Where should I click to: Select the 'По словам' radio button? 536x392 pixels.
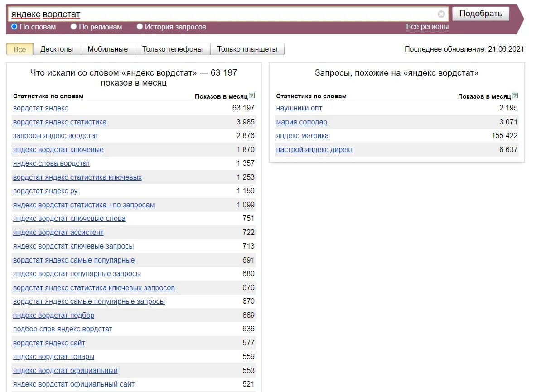[14, 27]
